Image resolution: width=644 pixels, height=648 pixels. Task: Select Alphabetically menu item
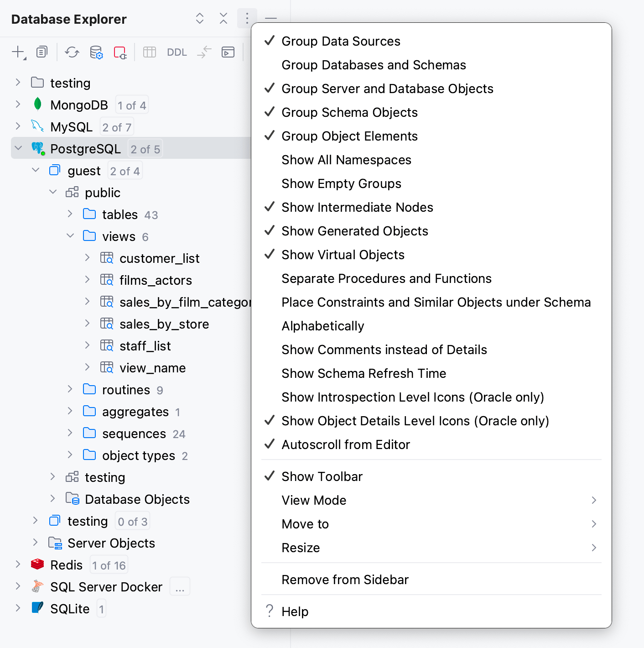431,326
